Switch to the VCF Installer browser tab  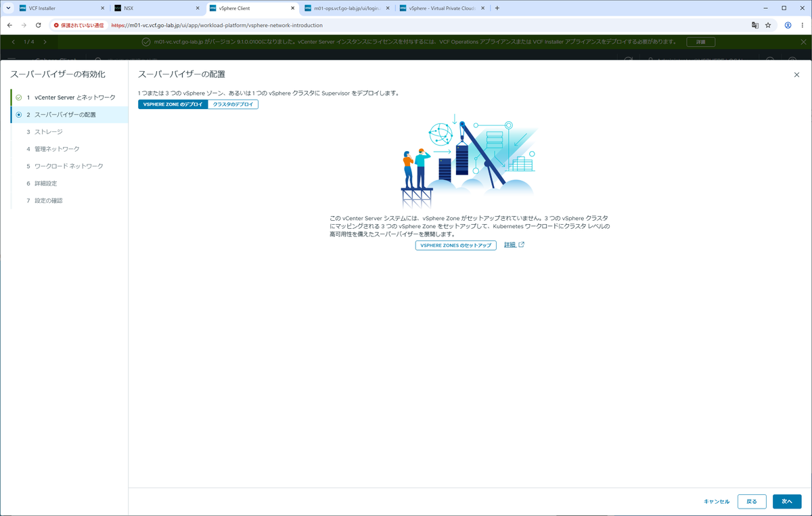point(61,8)
